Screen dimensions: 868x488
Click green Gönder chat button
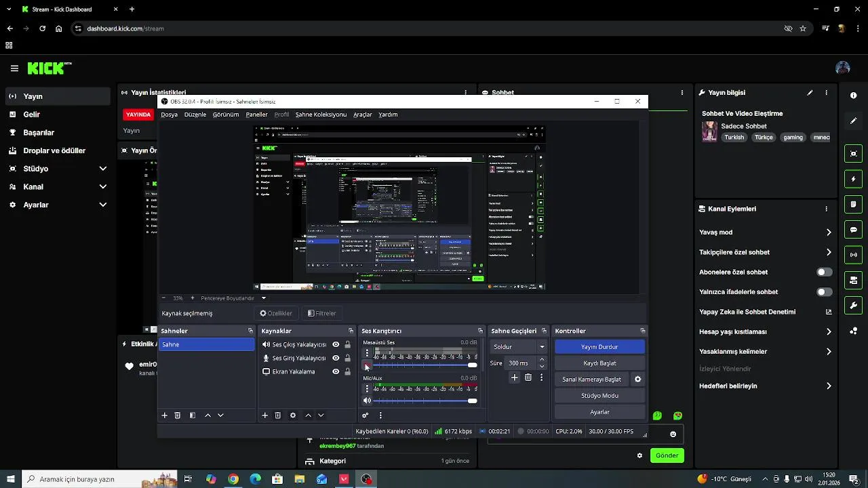[x=667, y=455]
